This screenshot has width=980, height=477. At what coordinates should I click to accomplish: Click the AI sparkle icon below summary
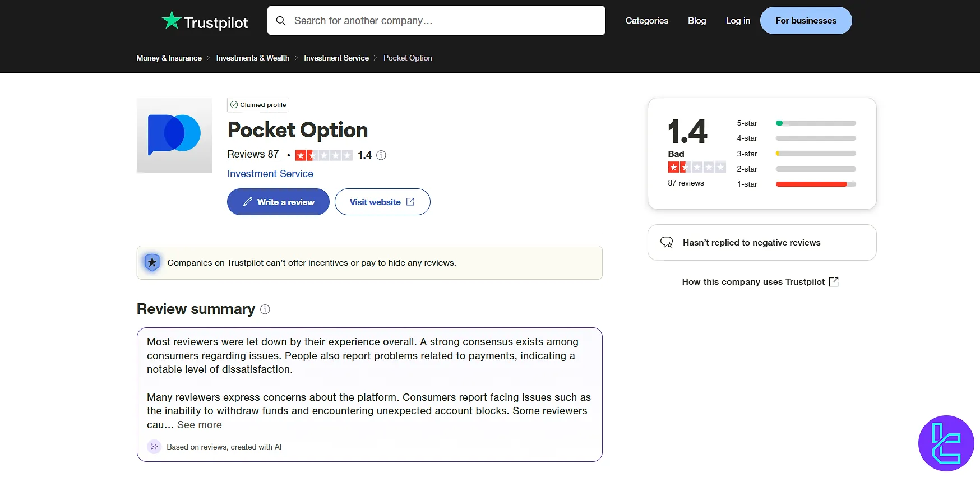click(x=154, y=447)
